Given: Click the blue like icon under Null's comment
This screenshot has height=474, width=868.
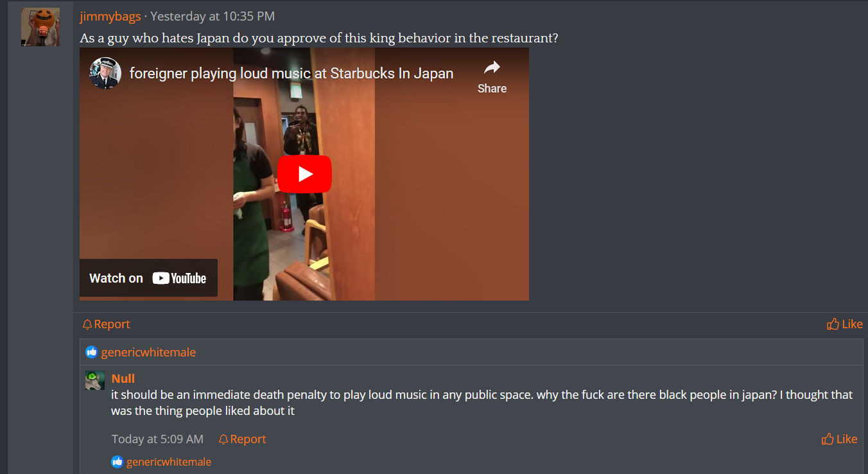Looking at the screenshot, I should [117, 461].
